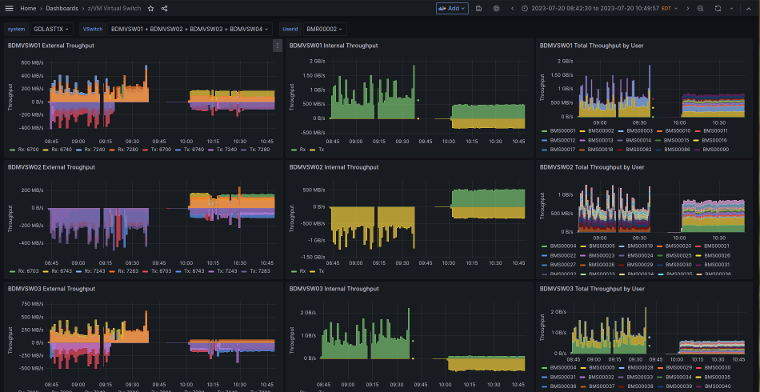The height and width of the screenshot is (392, 760).
Task: Open the Userid BMR00002 dropdown
Action: click(325, 29)
